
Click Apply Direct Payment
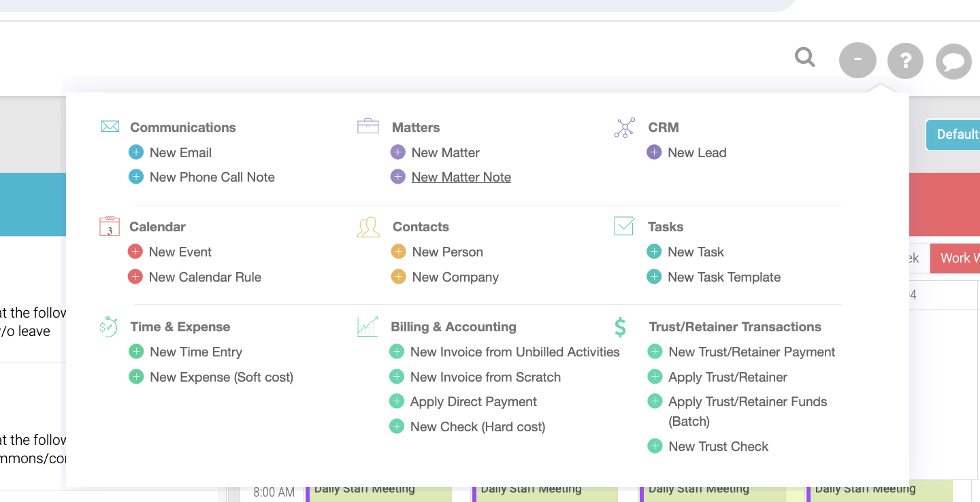[474, 401]
